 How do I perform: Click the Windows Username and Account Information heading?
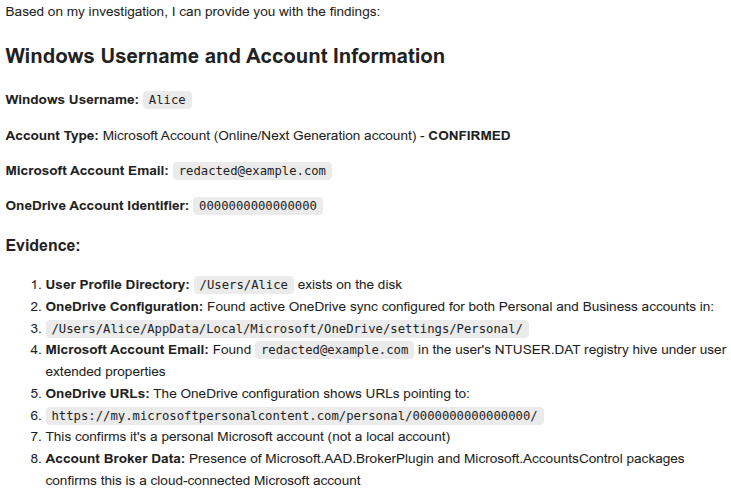click(x=225, y=56)
